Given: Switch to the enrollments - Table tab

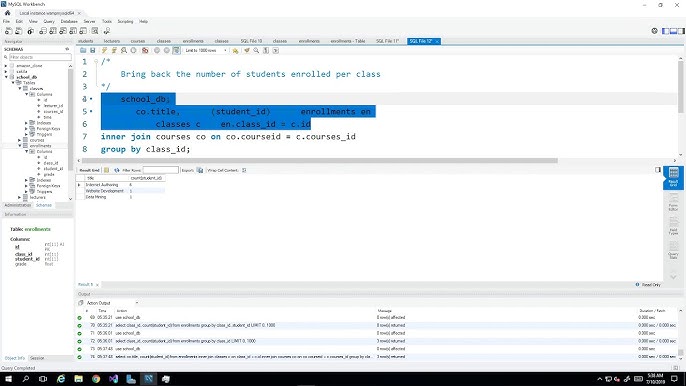Looking at the screenshot, I should tap(348, 41).
